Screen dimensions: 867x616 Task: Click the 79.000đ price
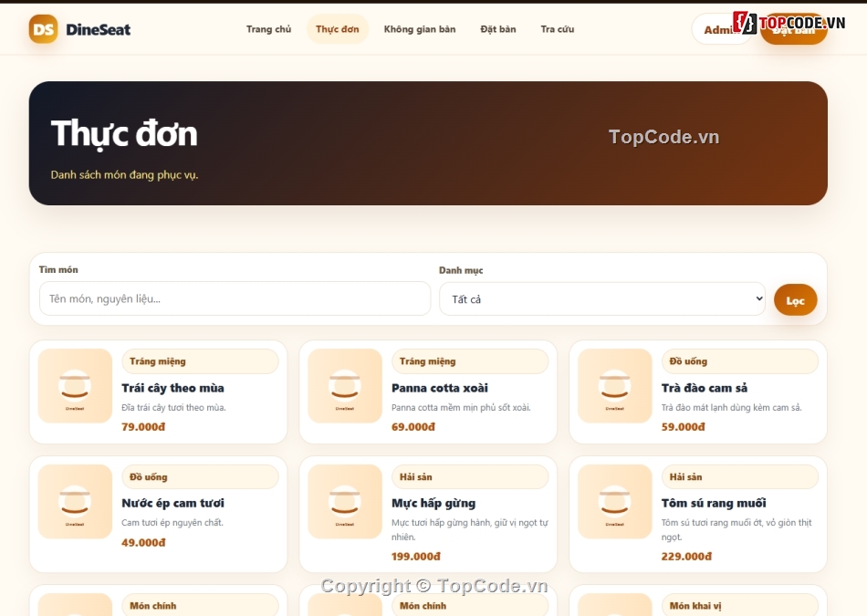(x=143, y=427)
